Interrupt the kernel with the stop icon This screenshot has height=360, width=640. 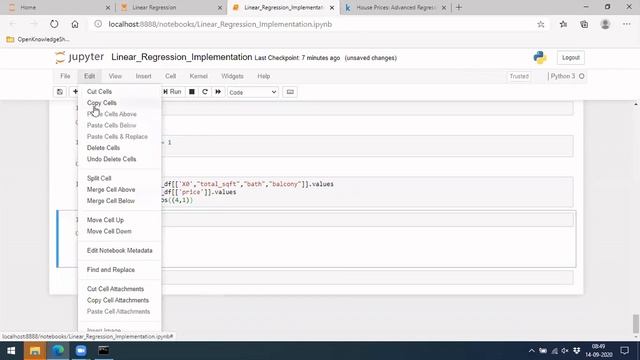pos(191,92)
